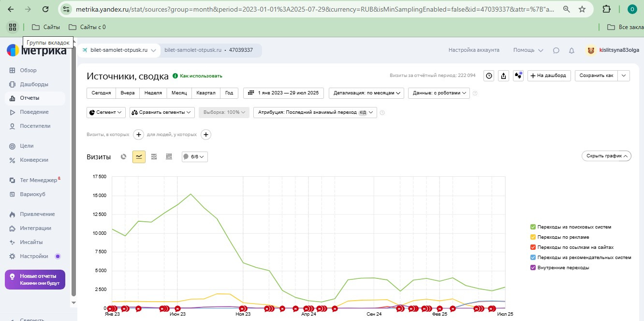This screenshot has height=321, width=644.
Task: Open the Сегмент dropdown
Action: (106, 112)
